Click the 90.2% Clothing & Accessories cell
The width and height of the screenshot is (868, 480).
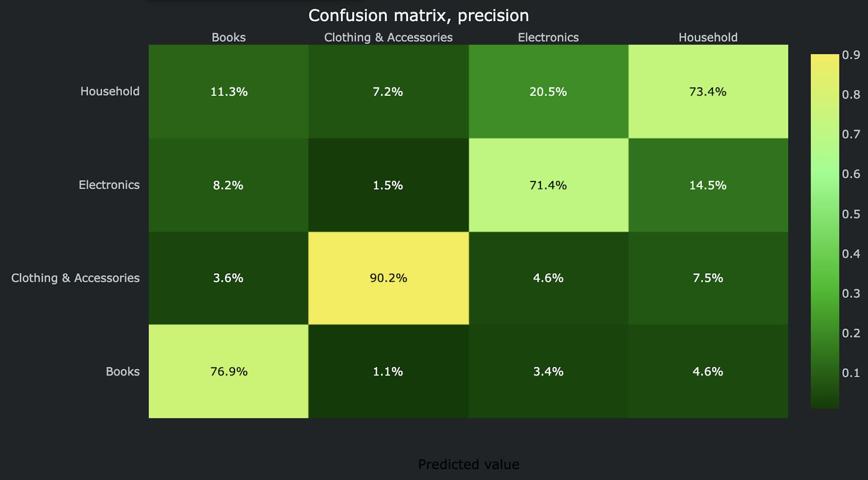(x=388, y=278)
